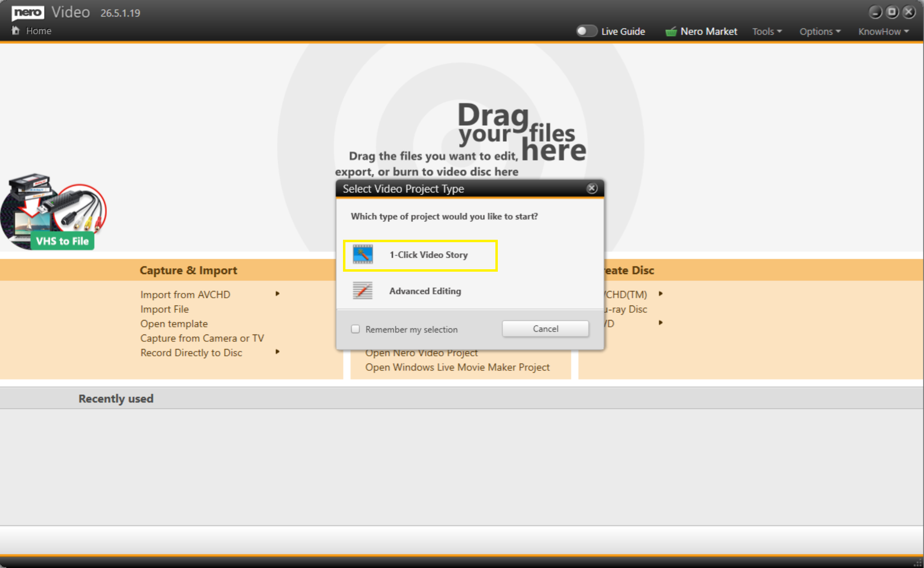
Task: Close the Nero Video window
Action: point(909,12)
